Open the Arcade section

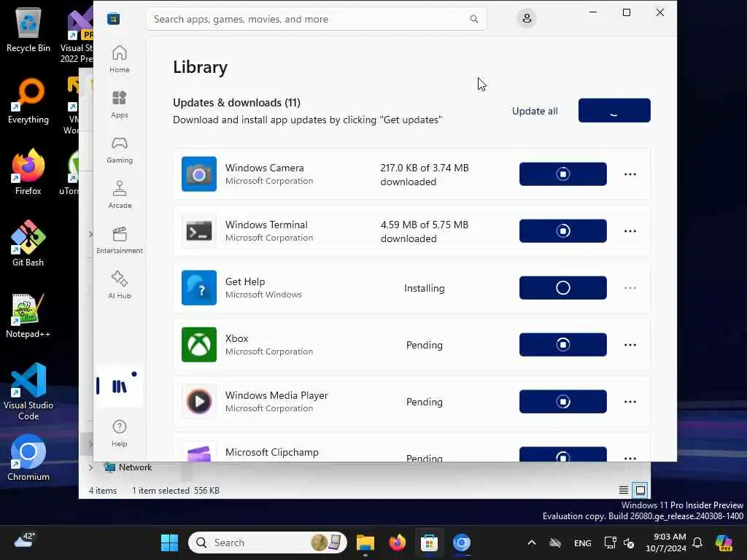coord(119,195)
